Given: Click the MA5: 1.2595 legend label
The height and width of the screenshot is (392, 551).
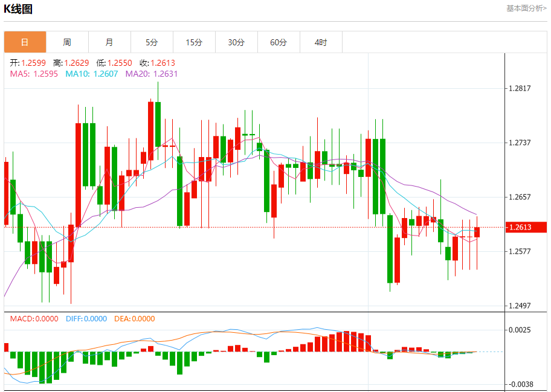Looking at the screenshot, I should pyautogui.click(x=34, y=74).
